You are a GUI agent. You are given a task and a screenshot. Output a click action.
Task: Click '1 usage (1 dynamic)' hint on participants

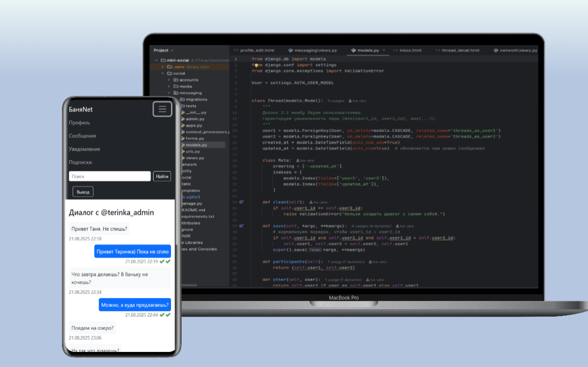[x=346, y=262]
